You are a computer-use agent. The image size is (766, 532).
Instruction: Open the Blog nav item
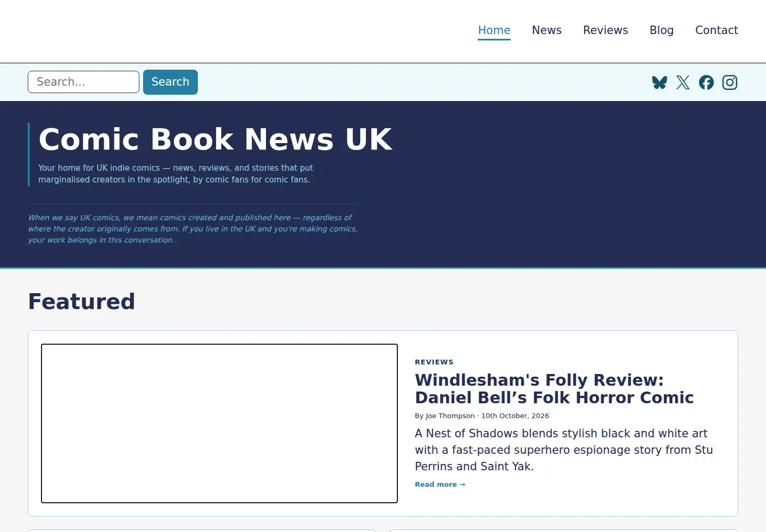click(x=662, y=30)
